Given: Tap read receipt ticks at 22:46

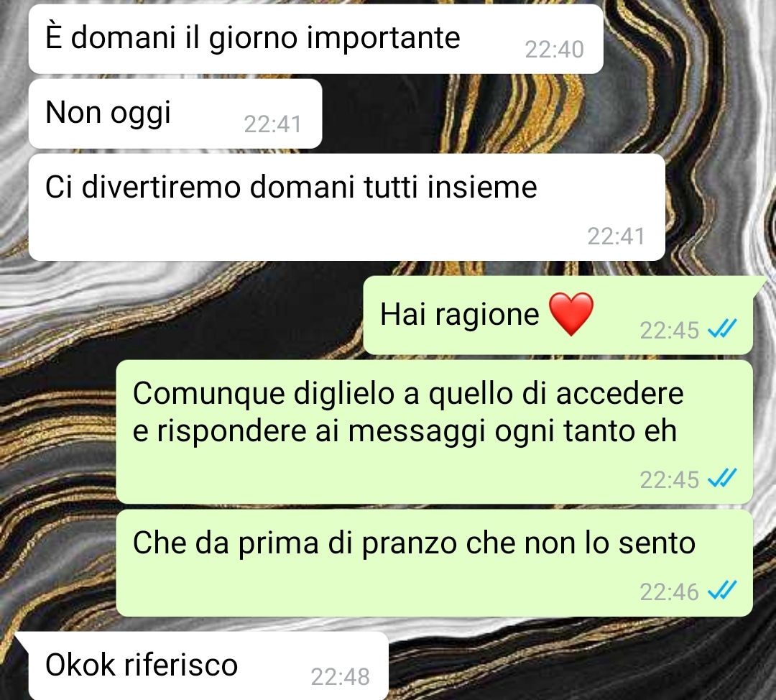Looking at the screenshot, I should (x=722, y=591).
